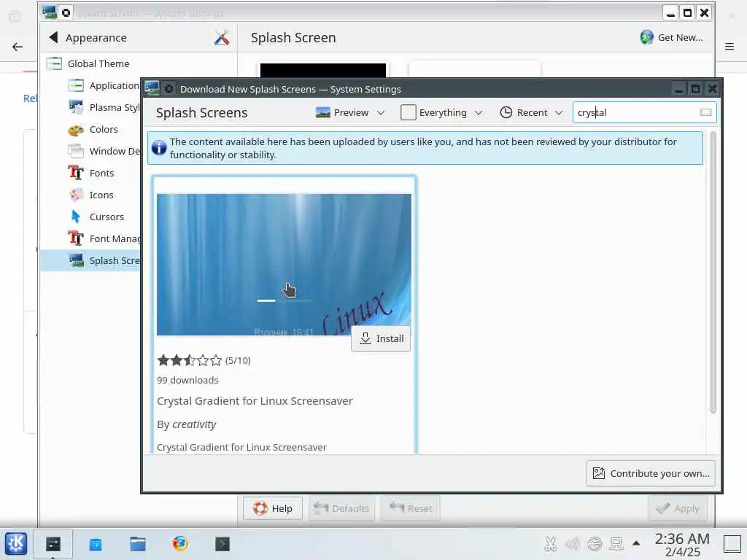Select Application Style in the sidebar

pyautogui.click(x=104, y=86)
